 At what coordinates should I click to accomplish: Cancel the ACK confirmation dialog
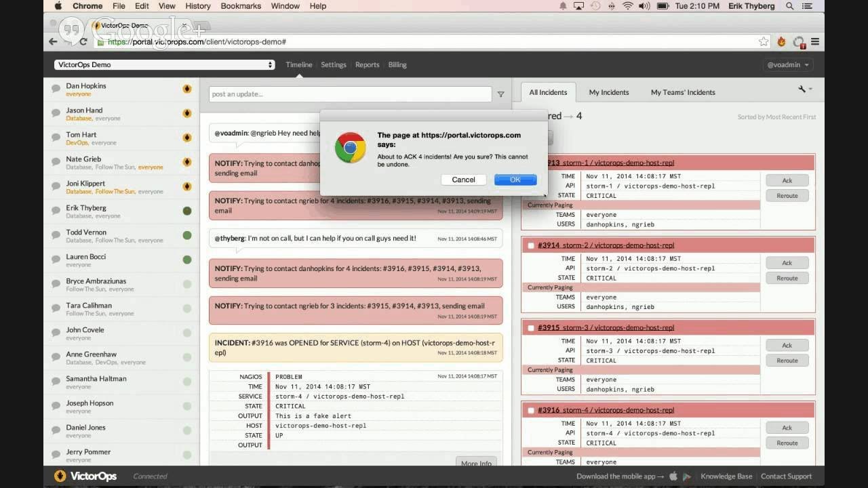coord(463,180)
